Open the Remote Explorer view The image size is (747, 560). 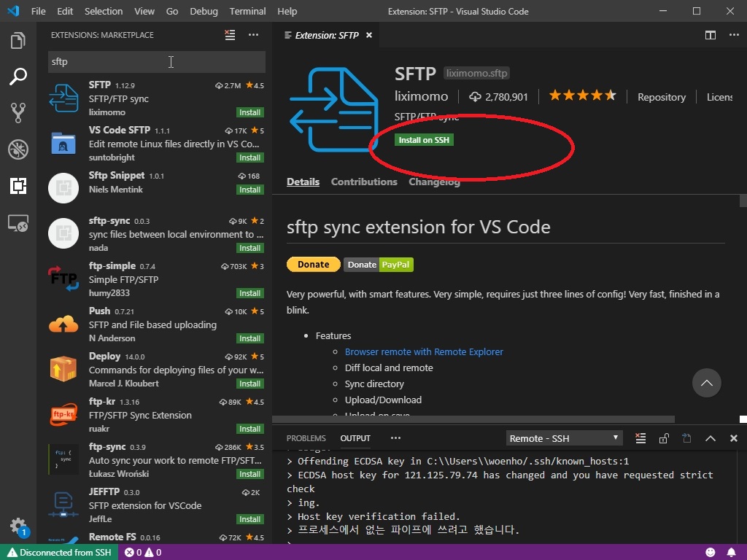tap(18, 223)
